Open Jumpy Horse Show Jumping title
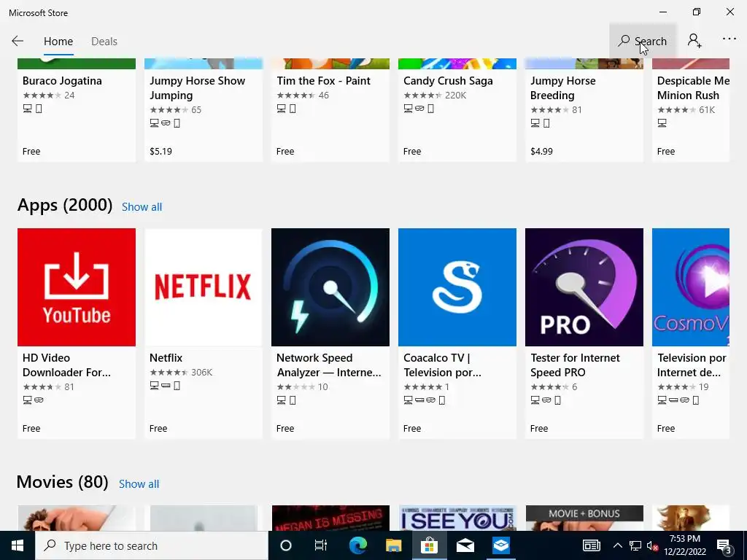The image size is (747, 560). point(197,88)
